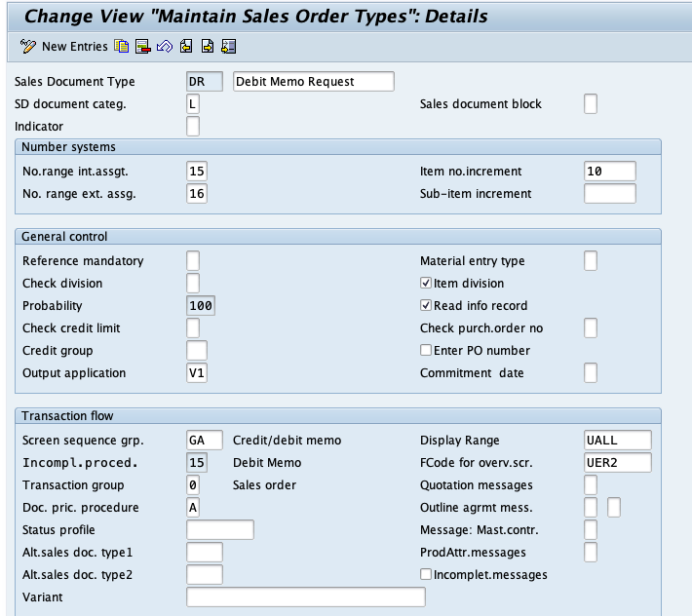Click the first Outline agrmt mess. field
Viewport: 692px width, 616px height.
tap(591, 508)
